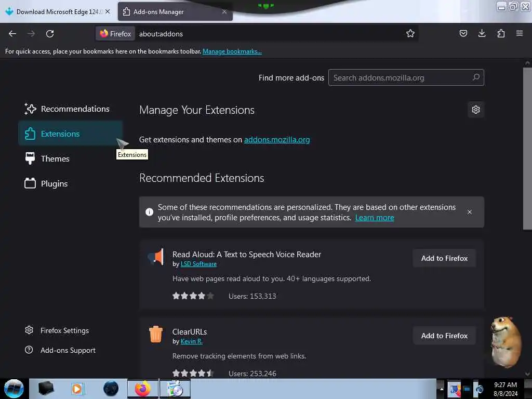This screenshot has width=532, height=399.
Task: Open the Save to Pocket button
Action: coord(463,33)
